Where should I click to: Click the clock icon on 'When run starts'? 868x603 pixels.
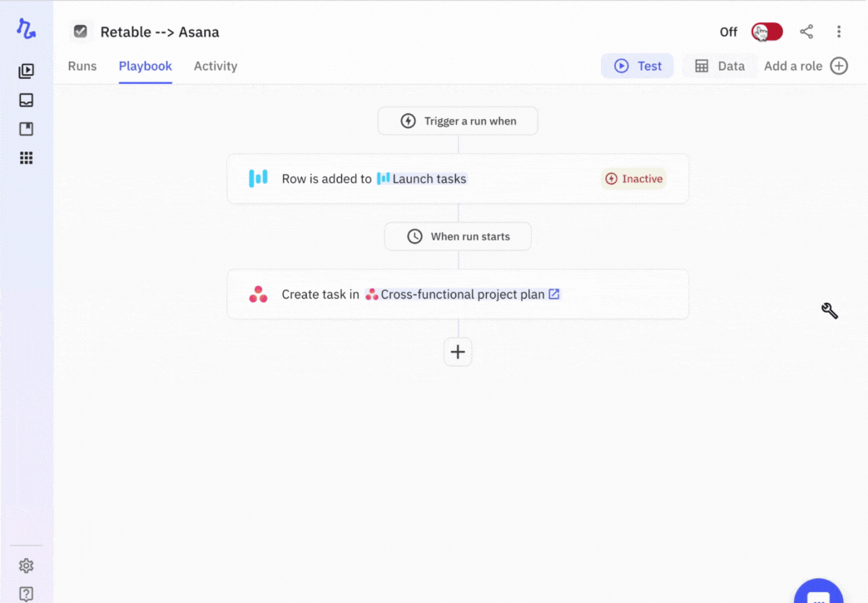pyautogui.click(x=414, y=236)
